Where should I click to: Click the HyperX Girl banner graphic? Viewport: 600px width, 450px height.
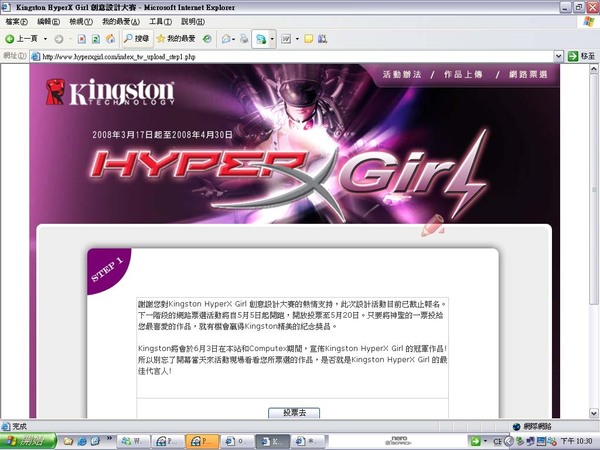pyautogui.click(x=288, y=177)
